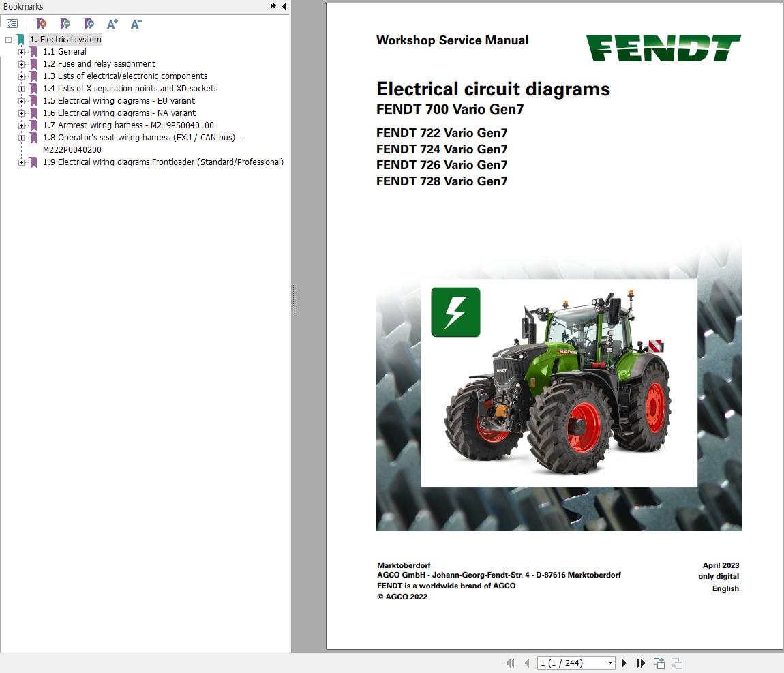Open the bookmarks options menu icon
This screenshot has height=673, width=784.
pos(12,23)
